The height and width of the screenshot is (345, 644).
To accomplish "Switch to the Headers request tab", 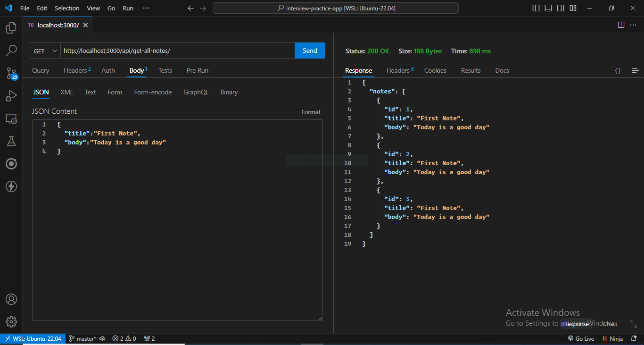I will [x=76, y=70].
